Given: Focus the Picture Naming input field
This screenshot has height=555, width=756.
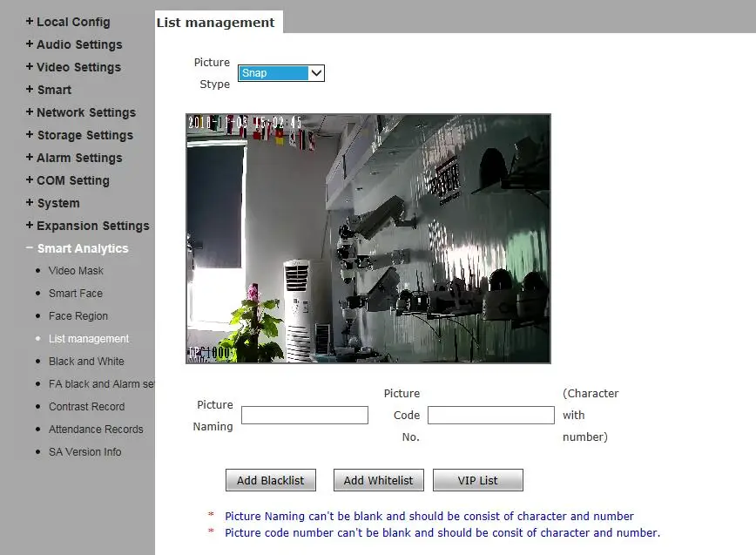Looking at the screenshot, I should (305, 416).
